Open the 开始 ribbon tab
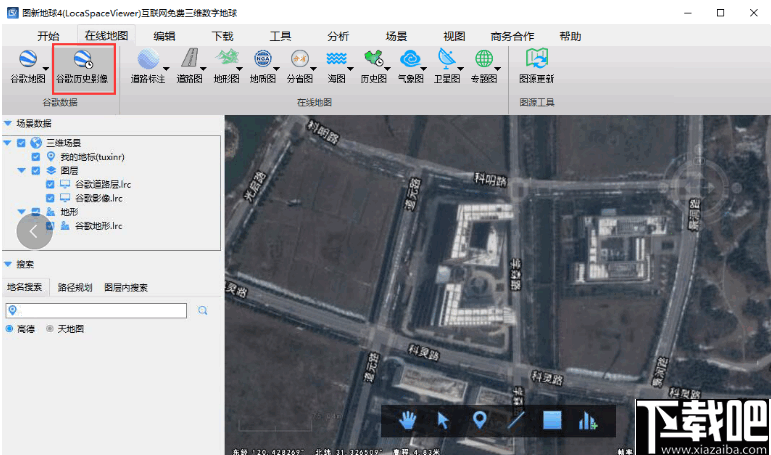Screen dimensions: 771x455 coord(48,36)
